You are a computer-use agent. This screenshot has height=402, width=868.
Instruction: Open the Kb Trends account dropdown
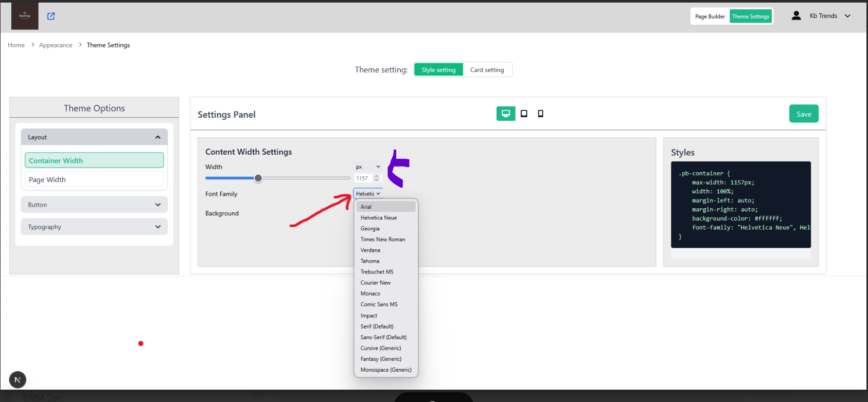point(829,16)
